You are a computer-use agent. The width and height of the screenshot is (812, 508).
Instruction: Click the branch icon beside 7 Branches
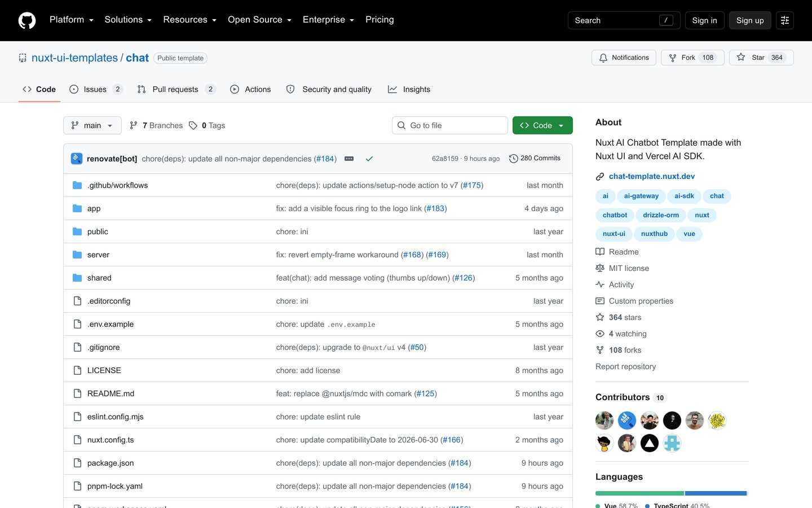tap(134, 125)
